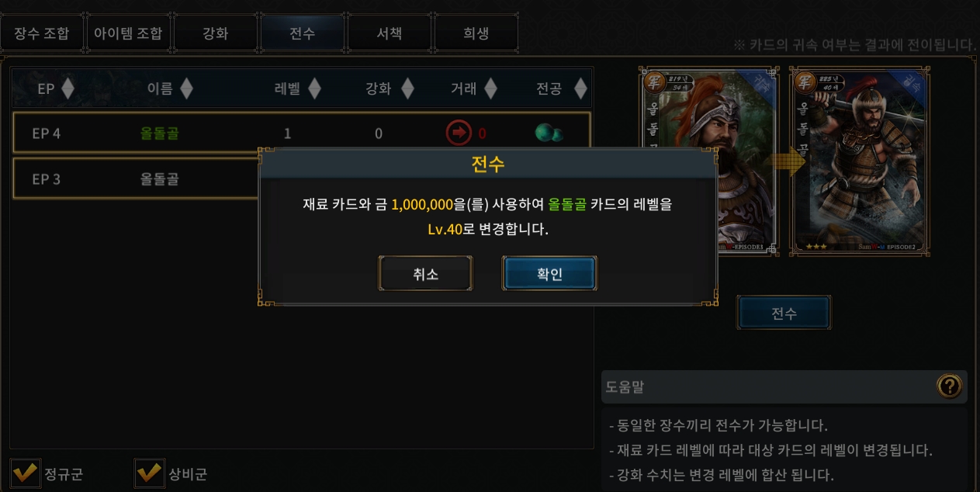Sort by 레벨 column arrows
The image size is (980, 492).
(x=313, y=88)
